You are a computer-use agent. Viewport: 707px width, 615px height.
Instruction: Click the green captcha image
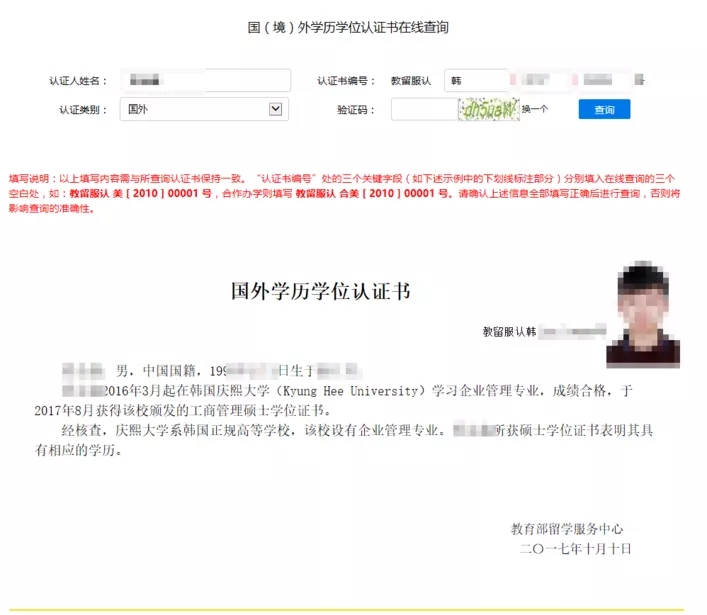(x=488, y=109)
